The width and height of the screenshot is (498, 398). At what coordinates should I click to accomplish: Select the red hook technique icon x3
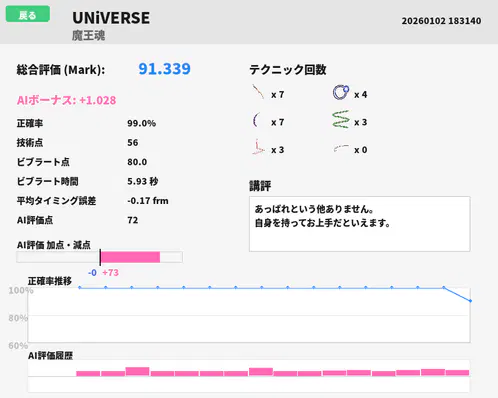click(x=258, y=148)
